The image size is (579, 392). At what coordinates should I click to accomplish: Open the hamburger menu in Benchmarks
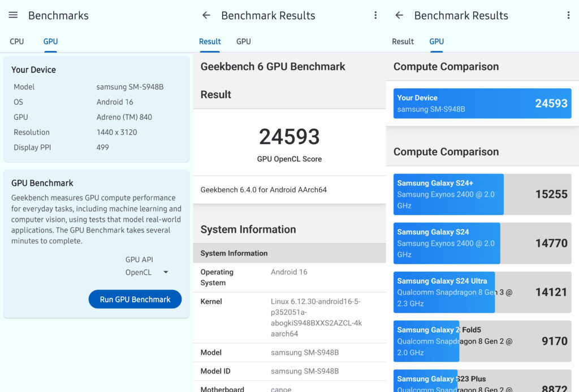13,15
